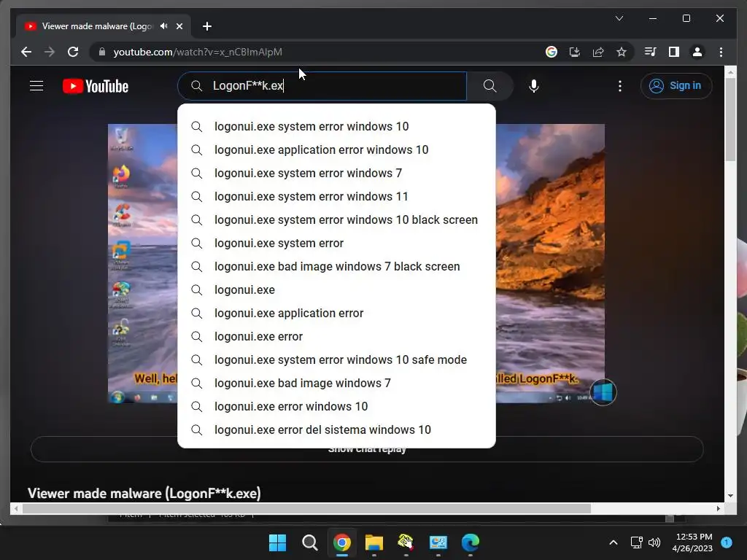Open the volume tray icon
Screen dimensions: 747x560
(x=654, y=542)
